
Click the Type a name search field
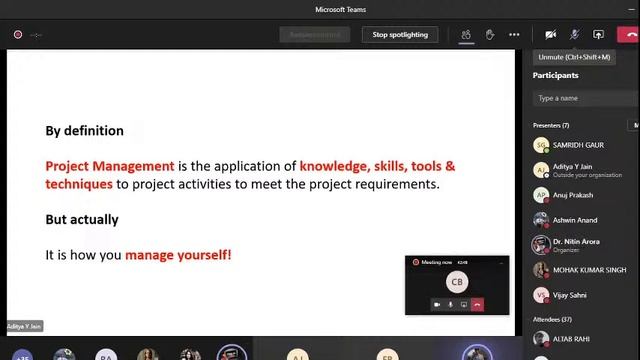pyautogui.click(x=586, y=98)
